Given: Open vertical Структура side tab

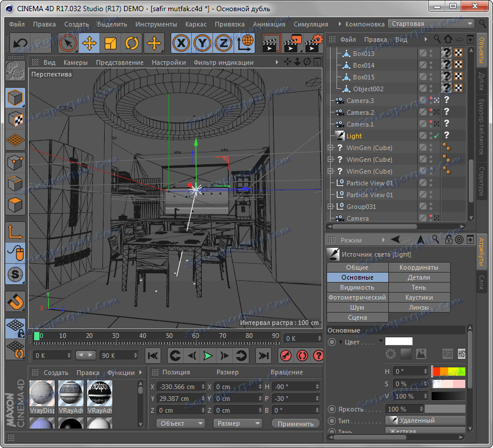Looking at the screenshot, I should (x=481, y=181).
